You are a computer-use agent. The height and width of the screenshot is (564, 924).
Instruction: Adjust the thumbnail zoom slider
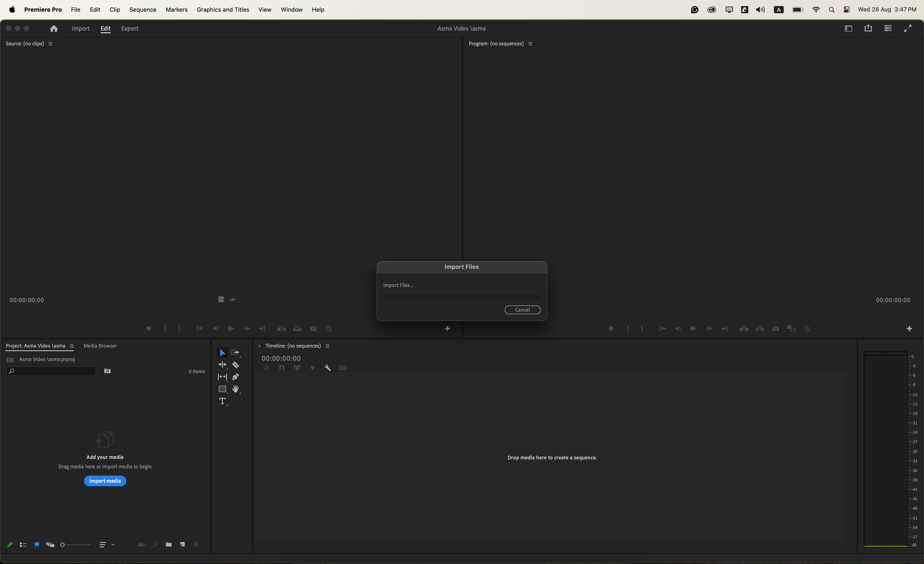[x=63, y=545]
